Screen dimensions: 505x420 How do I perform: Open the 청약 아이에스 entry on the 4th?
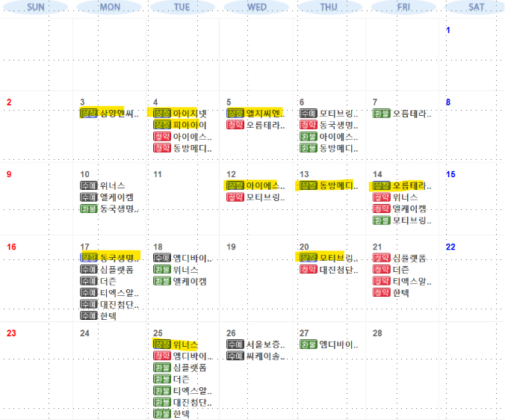[x=182, y=137]
